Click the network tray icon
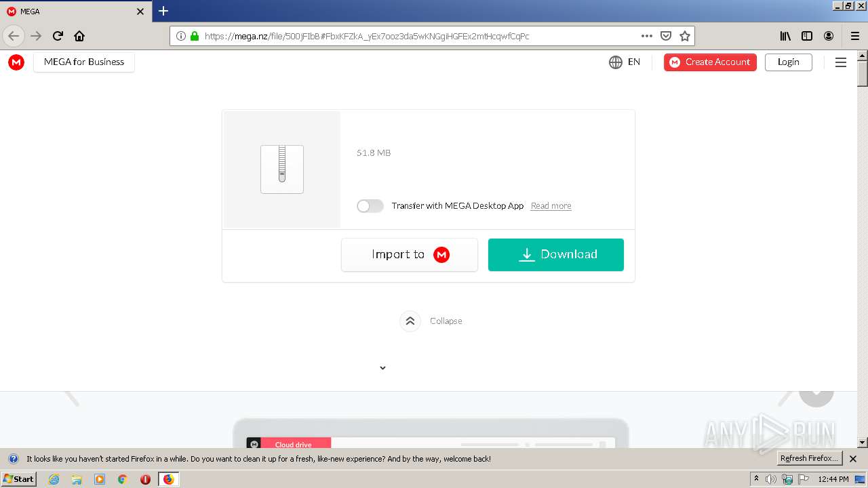The image size is (868, 488). point(787,479)
